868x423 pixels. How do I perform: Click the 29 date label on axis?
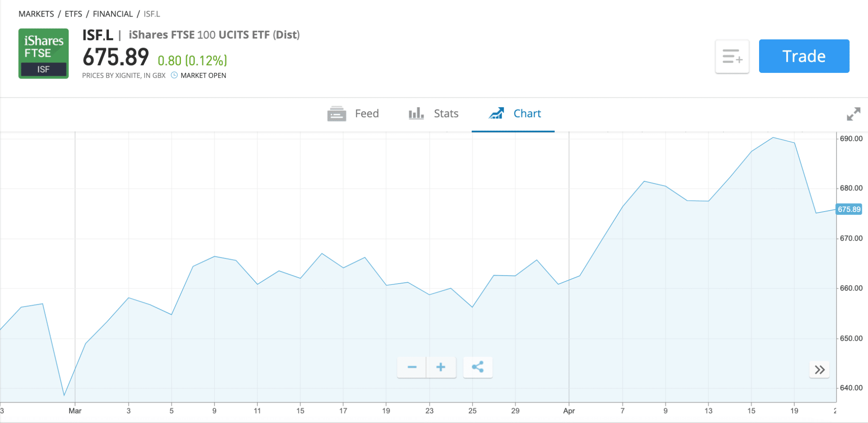(x=515, y=411)
